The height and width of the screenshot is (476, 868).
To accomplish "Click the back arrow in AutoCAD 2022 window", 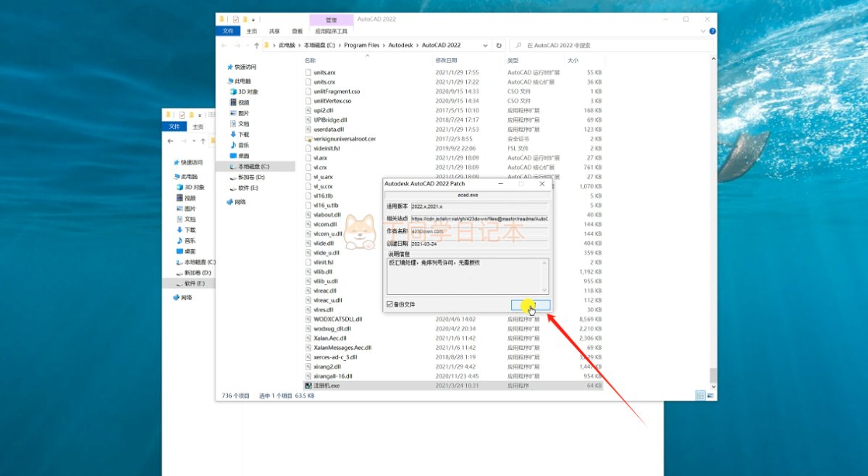I will (225, 45).
